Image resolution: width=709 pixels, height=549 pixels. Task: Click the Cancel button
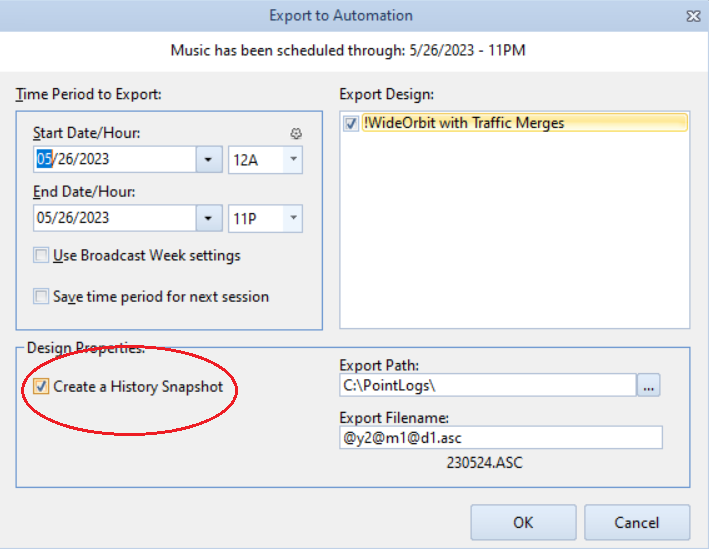[637, 522]
